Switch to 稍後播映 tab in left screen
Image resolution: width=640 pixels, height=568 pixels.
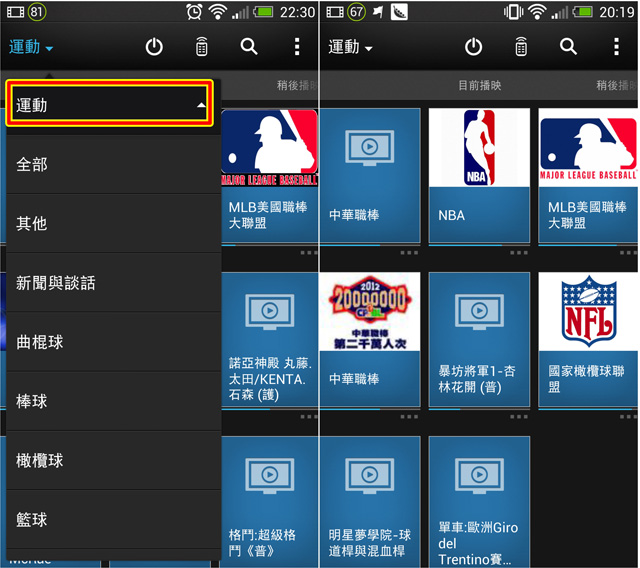coord(297,85)
